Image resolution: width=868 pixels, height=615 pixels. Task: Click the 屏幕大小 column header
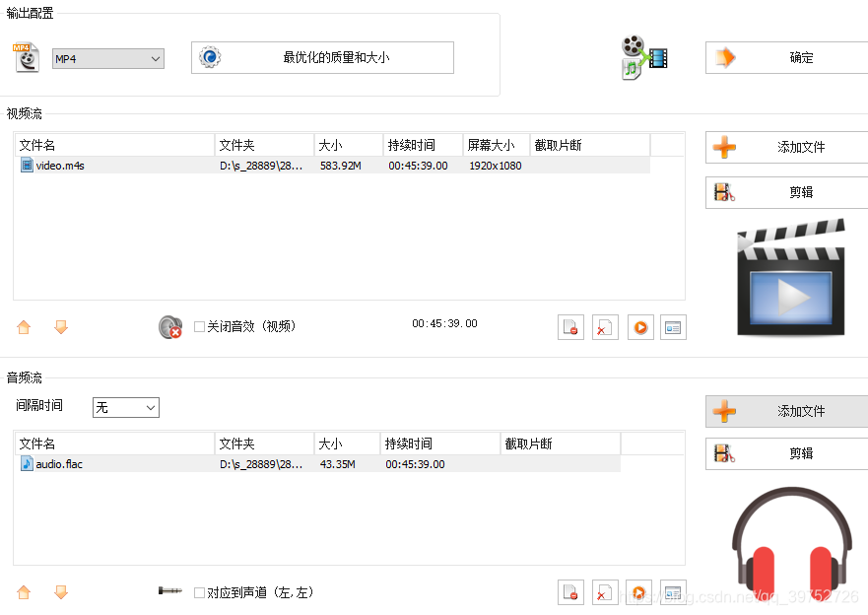tap(497, 145)
